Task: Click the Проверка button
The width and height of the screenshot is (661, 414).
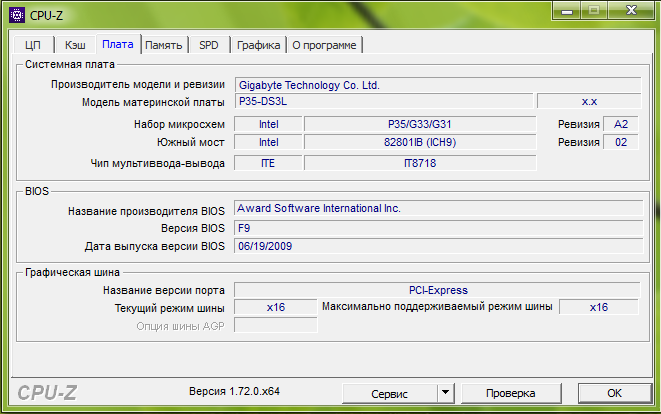Action: tap(511, 393)
